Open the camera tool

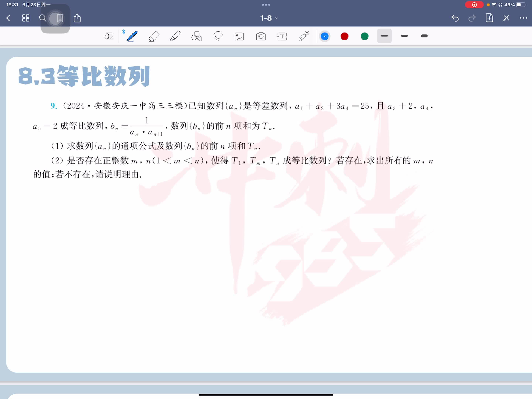click(x=261, y=36)
